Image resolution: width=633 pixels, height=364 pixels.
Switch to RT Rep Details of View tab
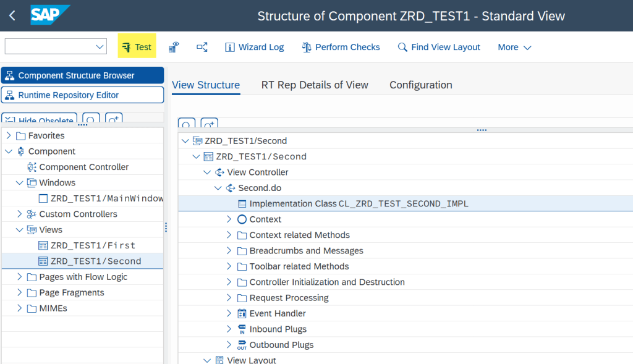[x=315, y=85]
